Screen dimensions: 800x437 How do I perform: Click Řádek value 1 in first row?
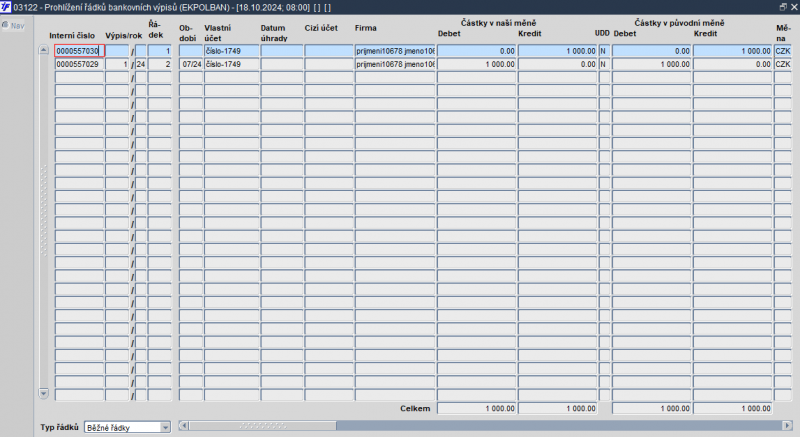(x=160, y=51)
